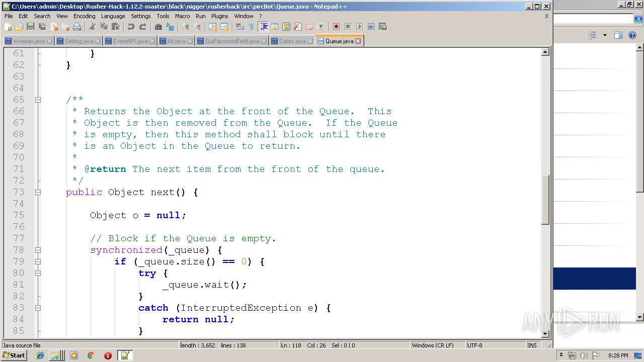Print the document using printer icon

[77, 27]
